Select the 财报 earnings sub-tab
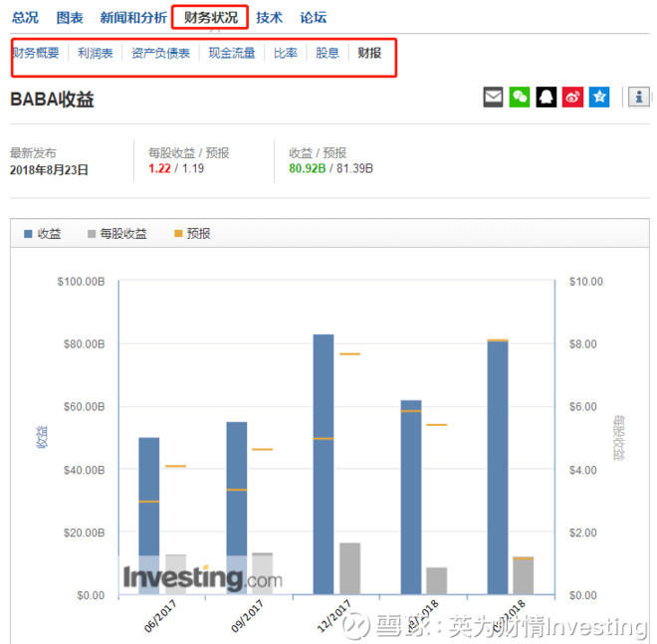657x644 pixels. pos(369,53)
